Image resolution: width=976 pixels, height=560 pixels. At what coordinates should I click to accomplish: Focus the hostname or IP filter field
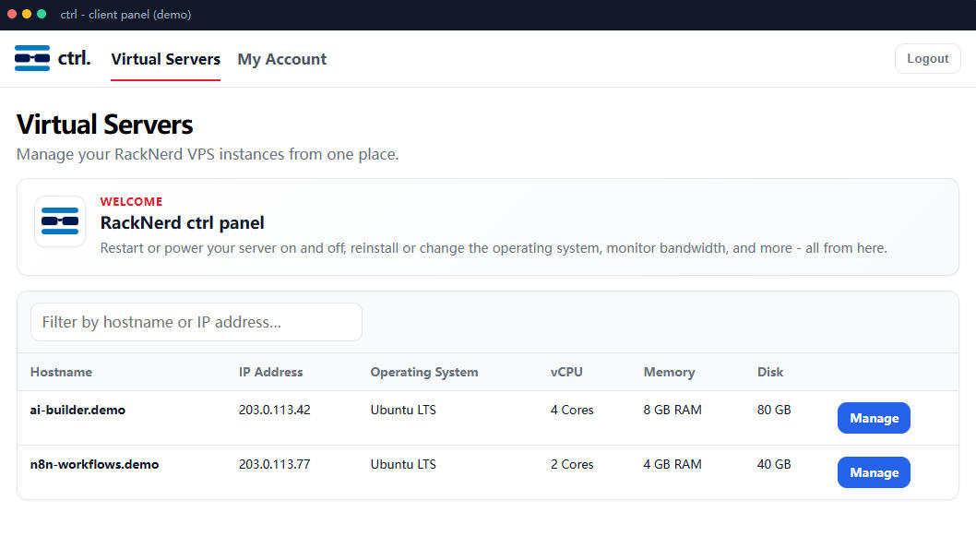196,322
